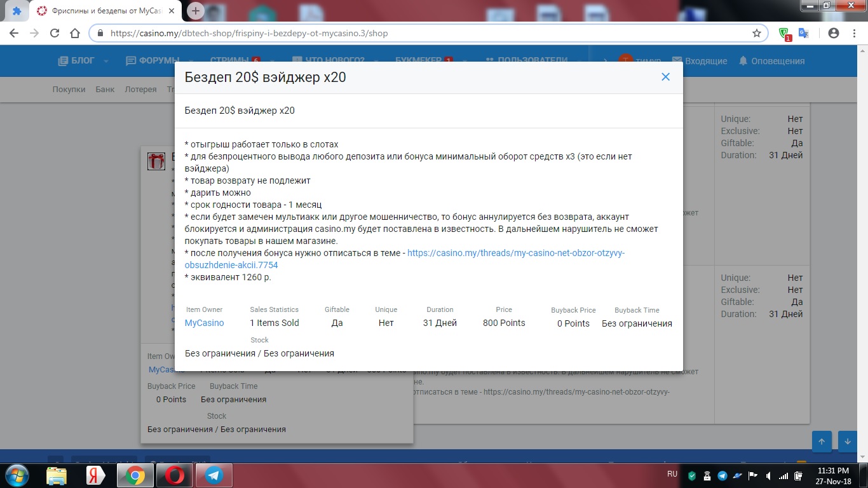Switch to Chrome in taskbar
The width and height of the screenshot is (868, 488).
pyautogui.click(x=135, y=475)
